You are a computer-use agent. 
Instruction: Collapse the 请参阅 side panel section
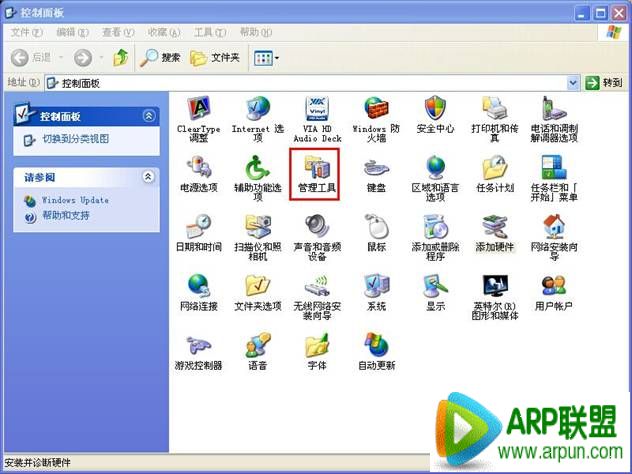tap(148, 177)
